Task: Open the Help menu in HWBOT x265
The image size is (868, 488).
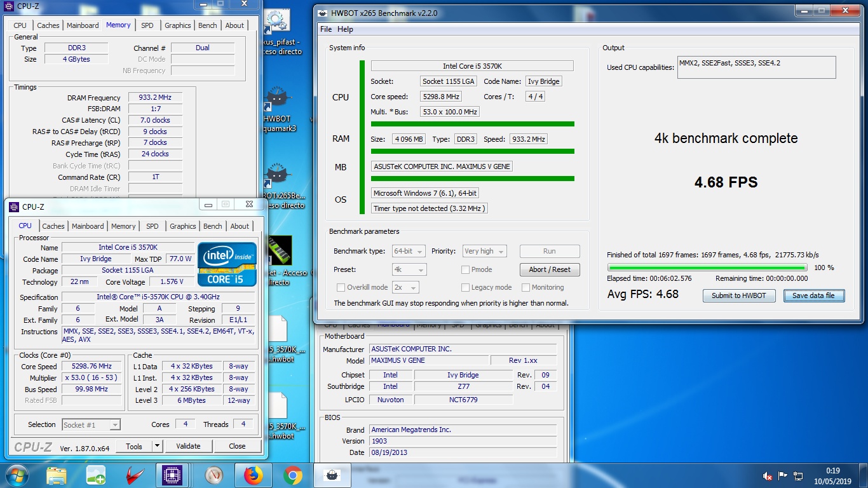Action: coord(345,29)
